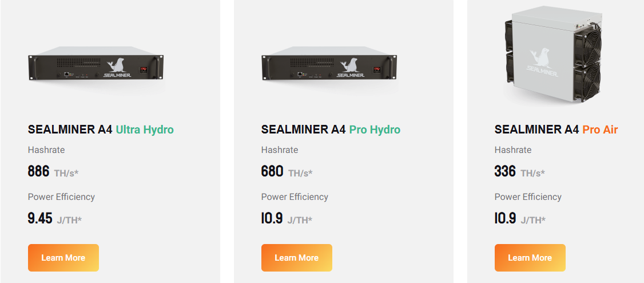
Task: Select the SEALMINER A4 Ultra Hydro title
Action: pos(101,129)
